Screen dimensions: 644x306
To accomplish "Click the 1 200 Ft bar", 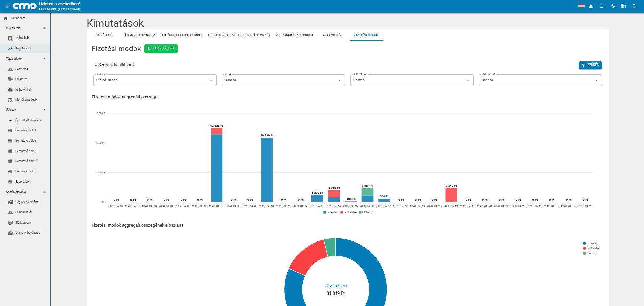I will [x=317, y=199].
